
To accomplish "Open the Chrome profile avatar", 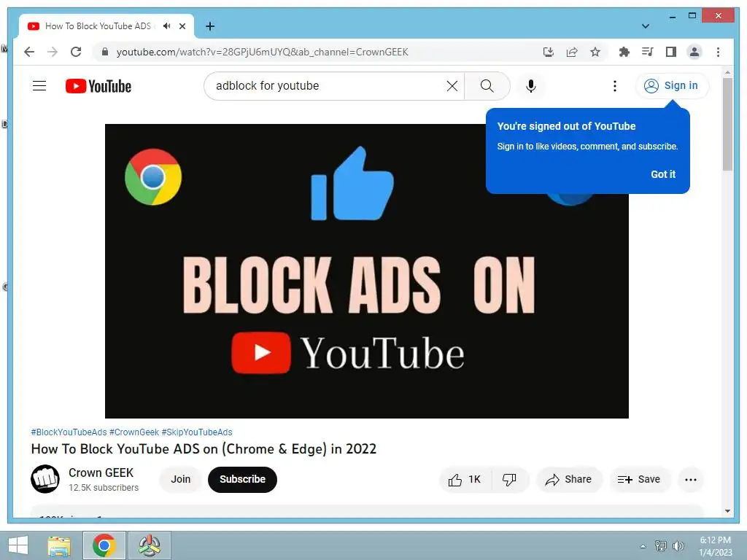I will tap(694, 52).
